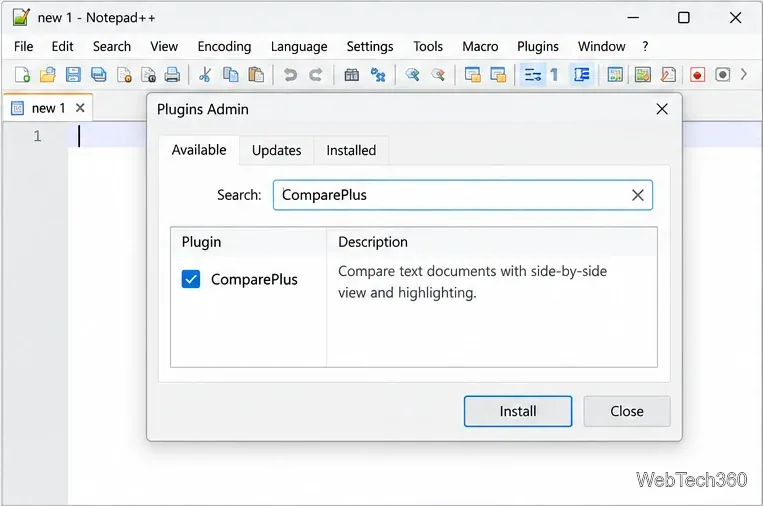This screenshot has width=763, height=506.
Task: Close the new 1 document tab
Action: pyautogui.click(x=80, y=108)
